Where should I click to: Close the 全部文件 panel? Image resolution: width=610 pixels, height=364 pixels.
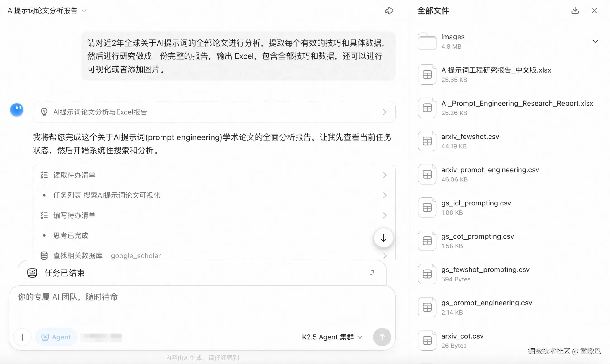[x=594, y=11]
